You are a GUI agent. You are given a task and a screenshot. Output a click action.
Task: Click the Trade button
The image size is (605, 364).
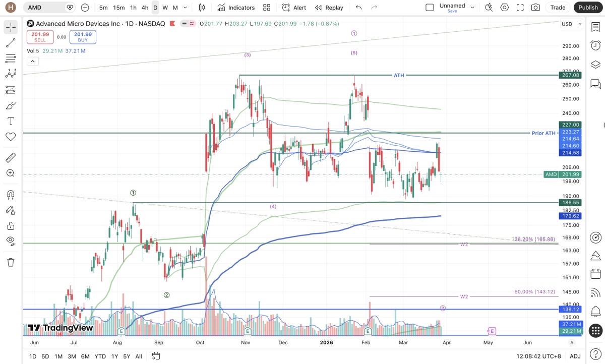[x=558, y=8]
